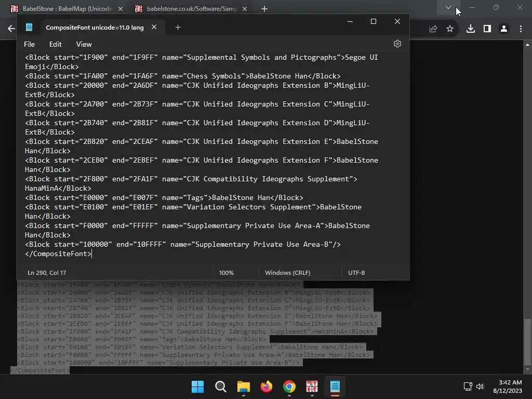Screen dimensions: 532x399
Task: Toggle Chrome side panel
Action: click(487, 29)
